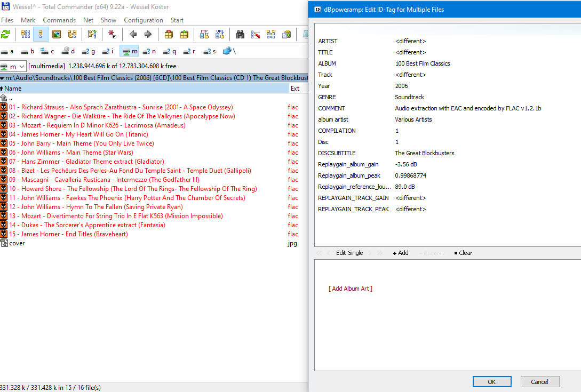
Task: Edit the ALBUM value '100 Best Film Classics'
Action: pyautogui.click(x=423, y=63)
